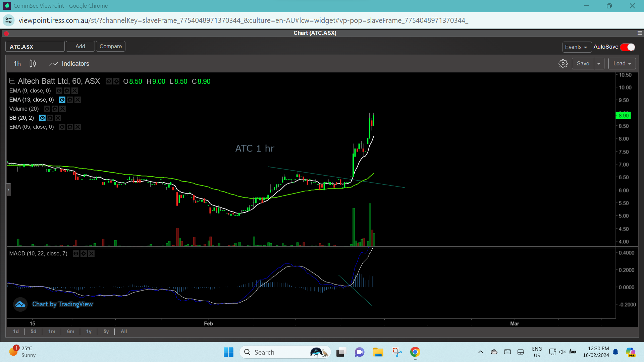Image resolution: width=644 pixels, height=362 pixels.
Task: Click the ATC 1 hr chart text label
Action: [x=255, y=148]
